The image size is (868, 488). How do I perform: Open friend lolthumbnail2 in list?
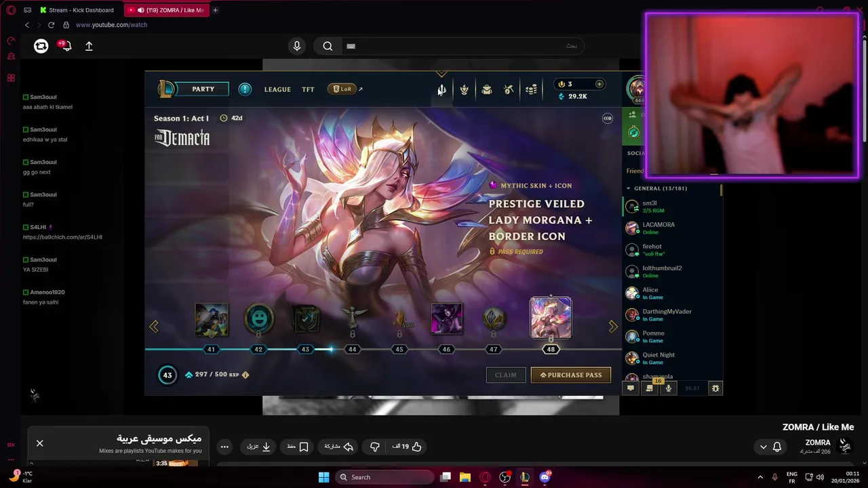tap(671, 272)
